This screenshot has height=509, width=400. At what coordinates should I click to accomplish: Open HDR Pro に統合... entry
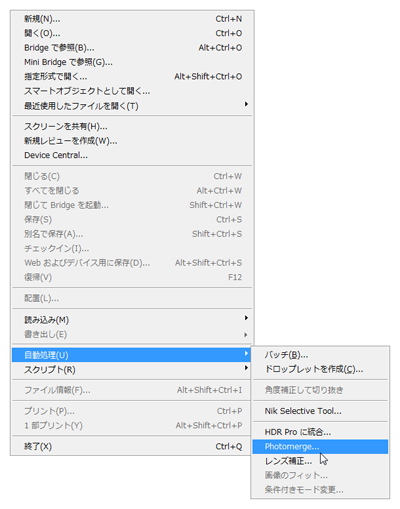point(320,432)
